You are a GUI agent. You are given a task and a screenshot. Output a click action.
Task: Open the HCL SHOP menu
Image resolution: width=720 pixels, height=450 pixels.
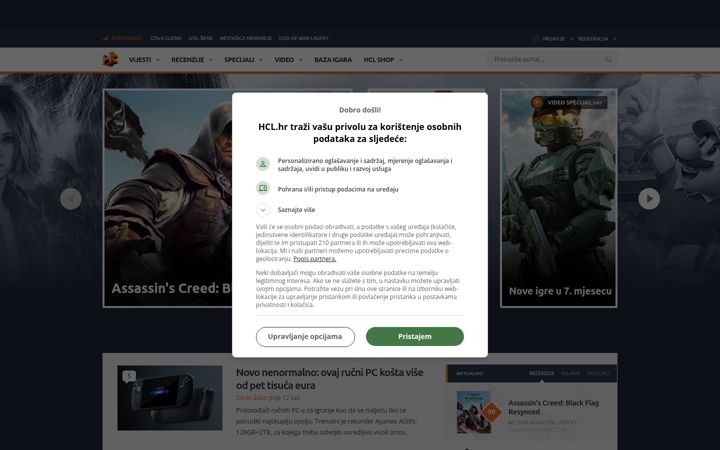pyautogui.click(x=379, y=60)
